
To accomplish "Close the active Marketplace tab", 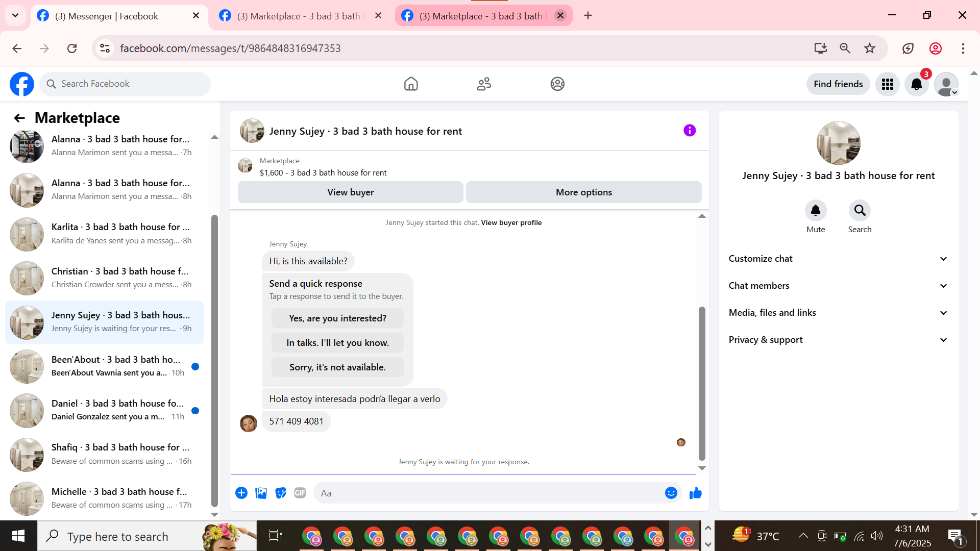I will tap(560, 15).
